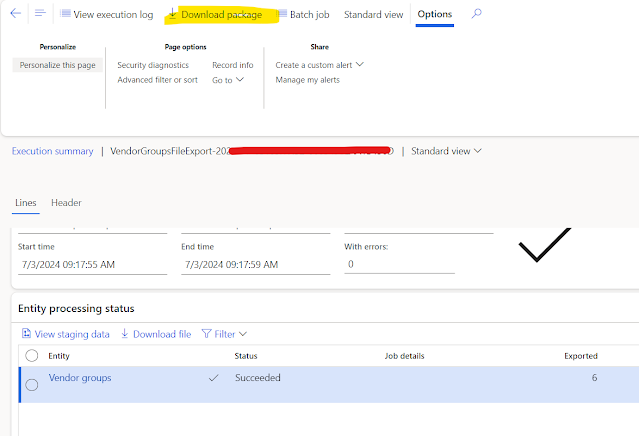The height and width of the screenshot is (436, 639).
Task: Expand Standard view dropdown beside job name
Action: tap(446, 151)
